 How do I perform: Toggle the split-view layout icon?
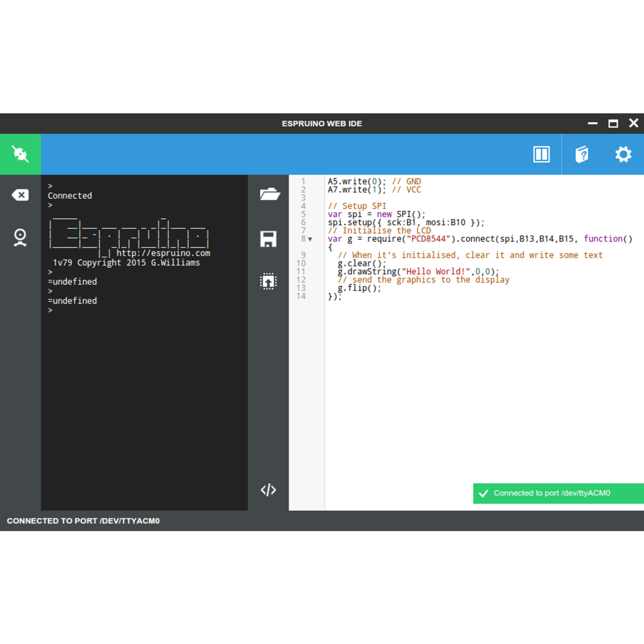(541, 154)
